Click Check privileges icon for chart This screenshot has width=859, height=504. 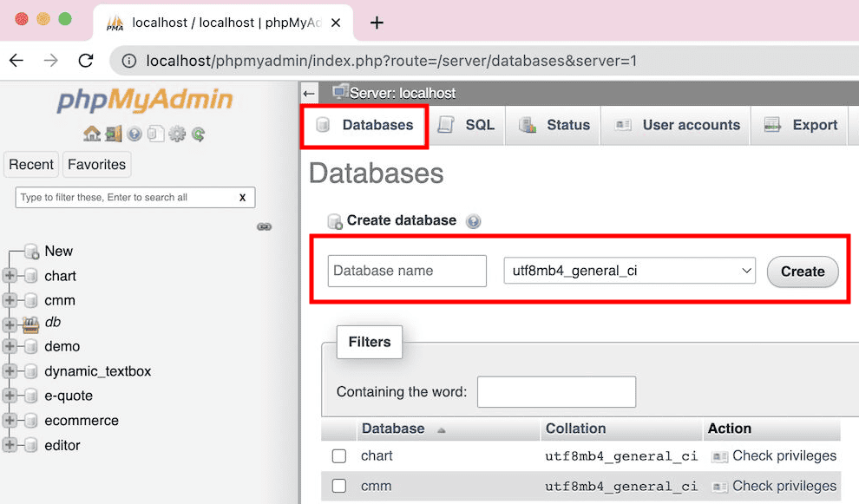[719, 456]
